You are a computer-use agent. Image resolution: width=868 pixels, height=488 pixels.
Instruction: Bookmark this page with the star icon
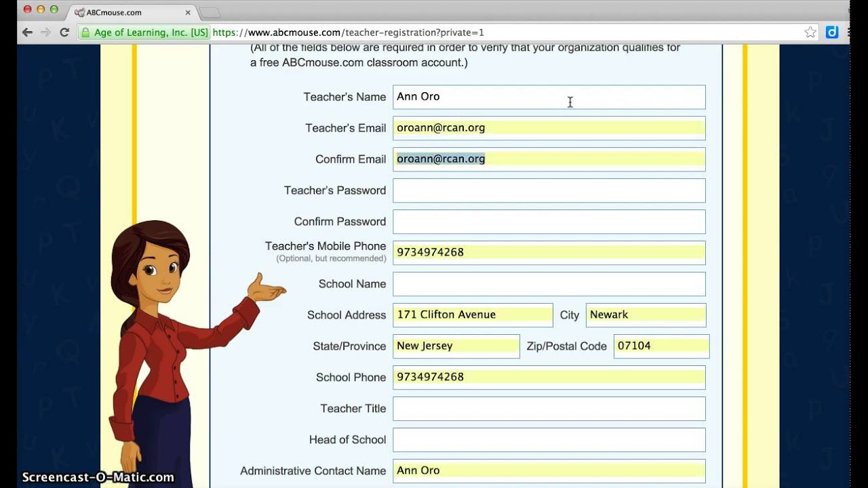pyautogui.click(x=810, y=32)
